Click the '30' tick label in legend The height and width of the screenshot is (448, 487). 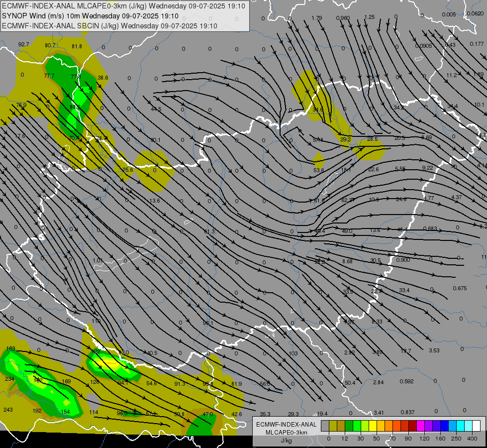(360, 439)
